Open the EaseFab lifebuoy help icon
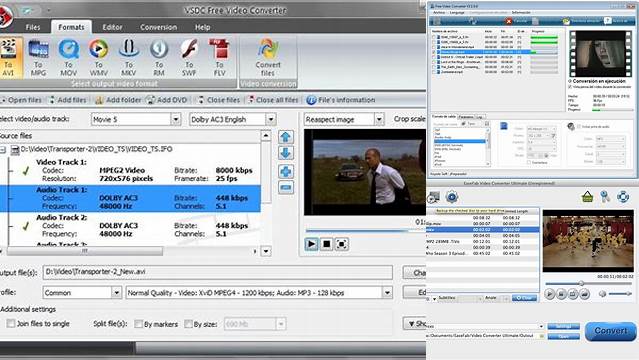Image resolution: width=639 pixels, height=360 pixels. (x=623, y=197)
